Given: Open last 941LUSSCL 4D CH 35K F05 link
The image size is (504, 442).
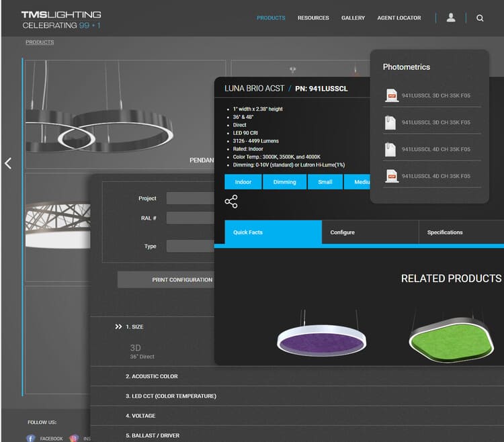Looking at the screenshot, I should pyautogui.click(x=436, y=176).
